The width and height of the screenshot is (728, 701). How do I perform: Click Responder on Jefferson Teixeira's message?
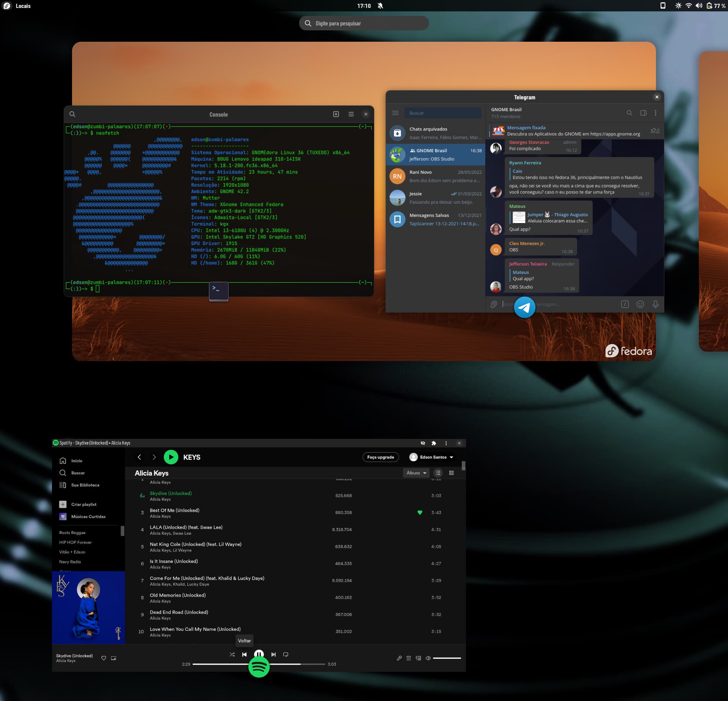tap(563, 264)
